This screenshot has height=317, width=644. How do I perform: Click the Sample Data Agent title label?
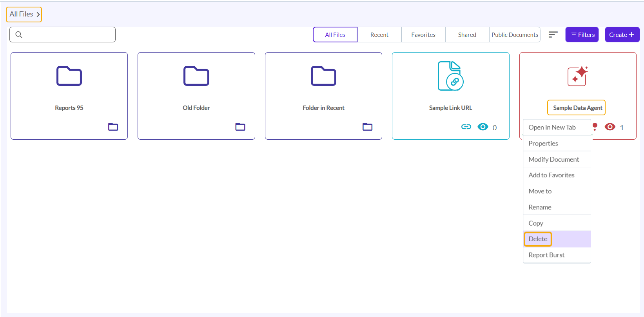(577, 108)
